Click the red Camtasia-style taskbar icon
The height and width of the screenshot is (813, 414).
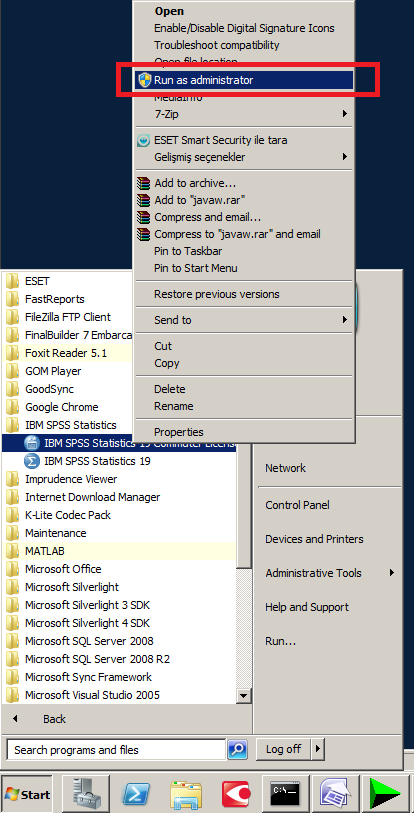click(236, 793)
